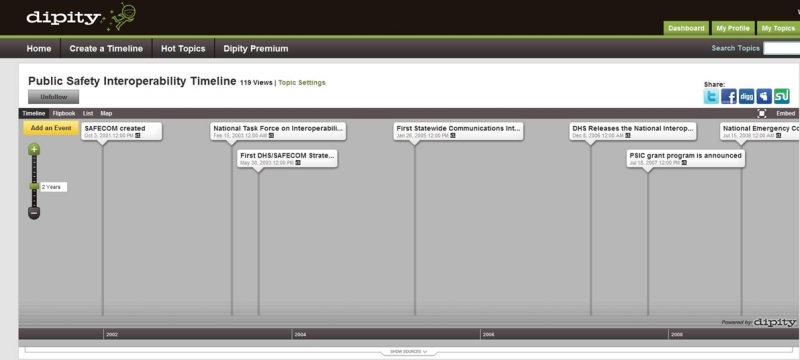
Task: Open the Topic Settings link
Action: pyautogui.click(x=302, y=83)
